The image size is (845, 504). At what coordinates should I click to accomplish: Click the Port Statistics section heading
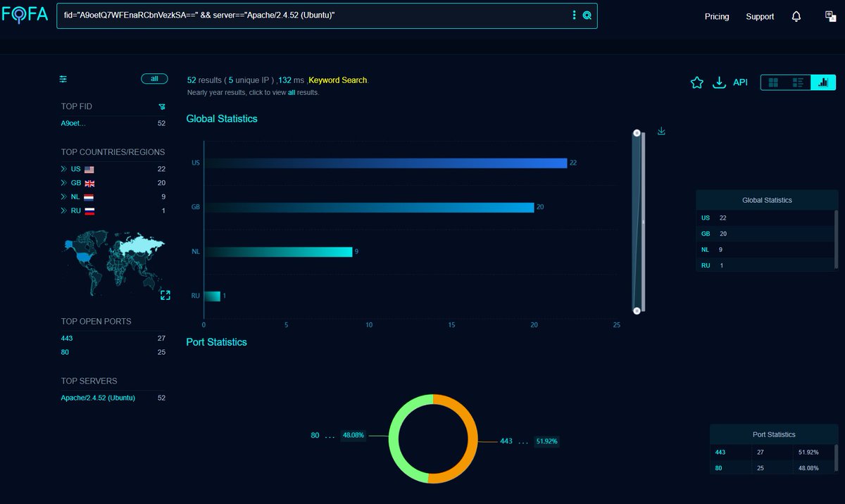pyautogui.click(x=216, y=342)
